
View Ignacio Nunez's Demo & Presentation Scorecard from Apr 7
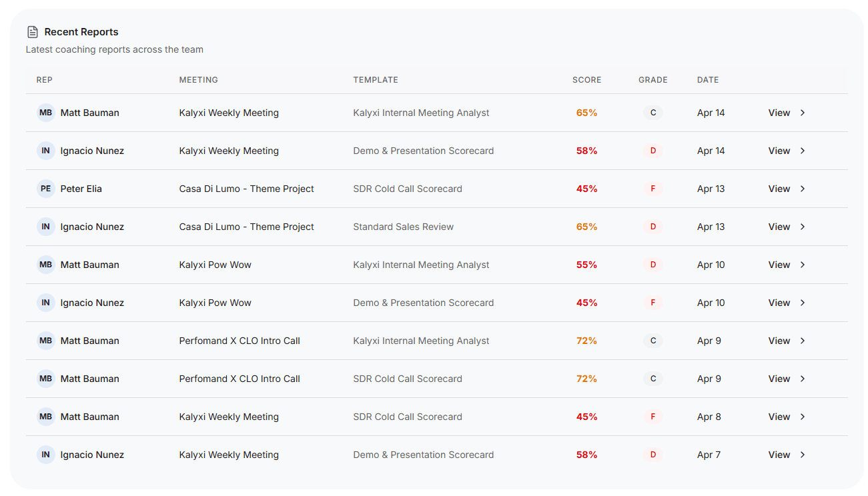(779, 455)
